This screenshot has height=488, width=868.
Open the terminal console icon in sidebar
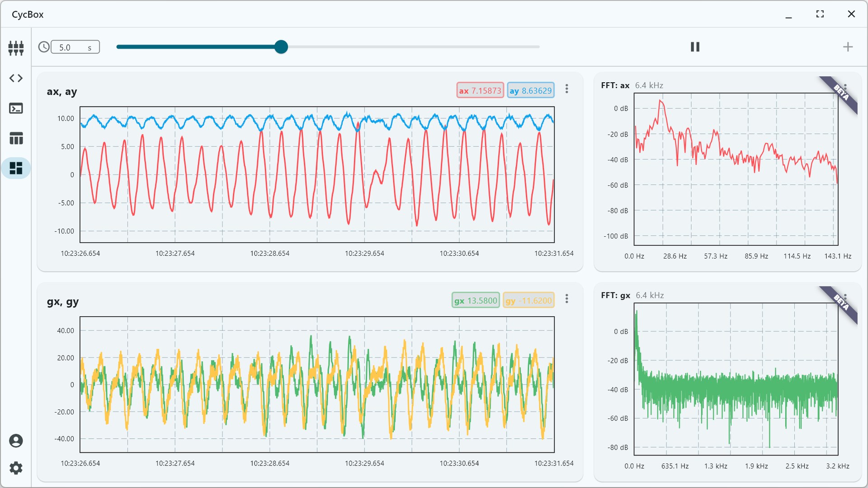[x=16, y=108]
